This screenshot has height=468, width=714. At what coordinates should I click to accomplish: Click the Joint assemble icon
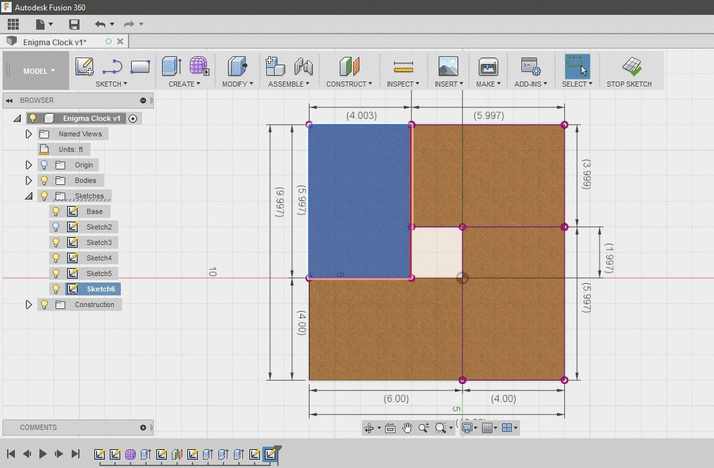click(x=303, y=66)
